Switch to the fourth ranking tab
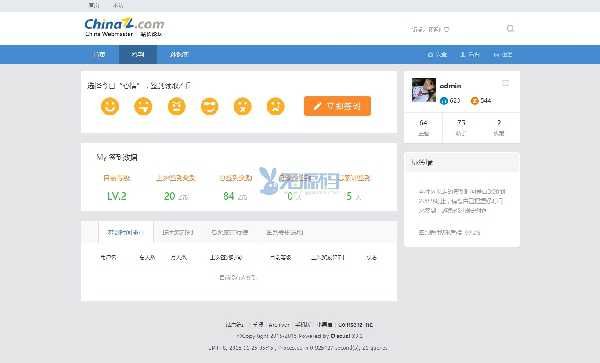 point(284,232)
